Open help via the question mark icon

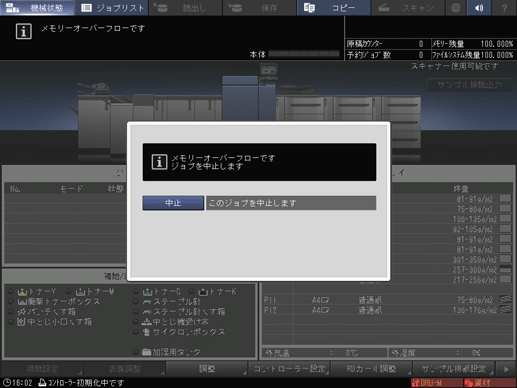coord(504,8)
